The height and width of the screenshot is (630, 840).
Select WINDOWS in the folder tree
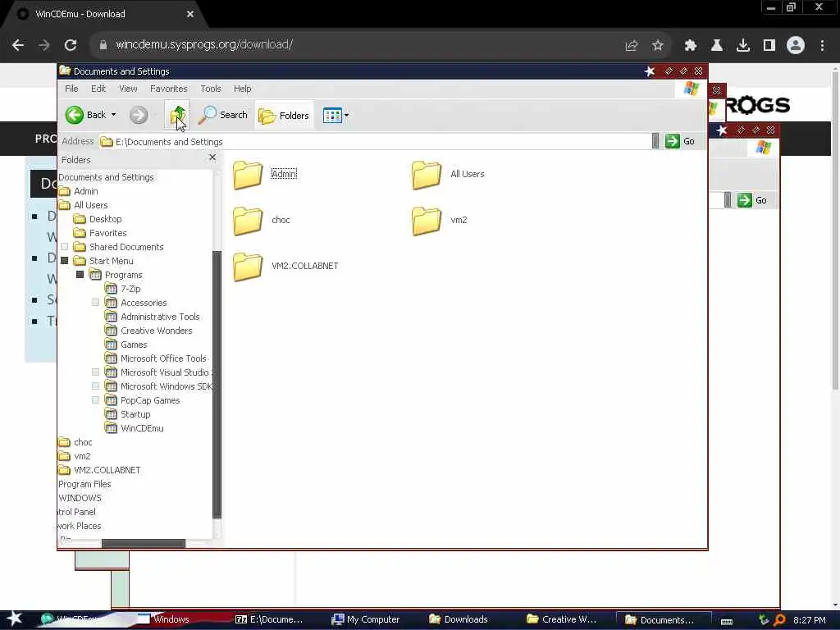point(80,498)
